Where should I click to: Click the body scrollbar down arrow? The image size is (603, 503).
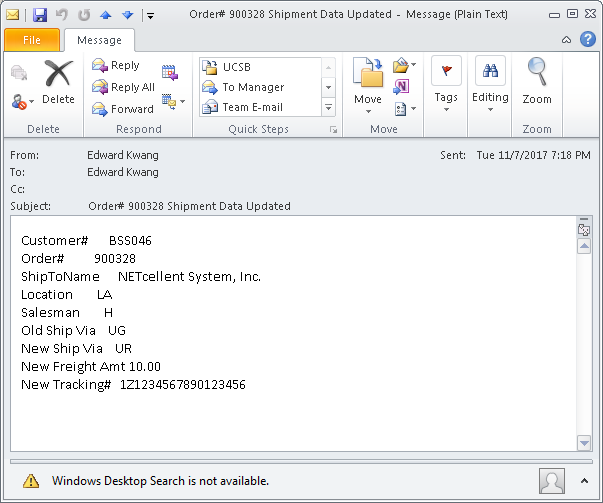[x=584, y=443]
